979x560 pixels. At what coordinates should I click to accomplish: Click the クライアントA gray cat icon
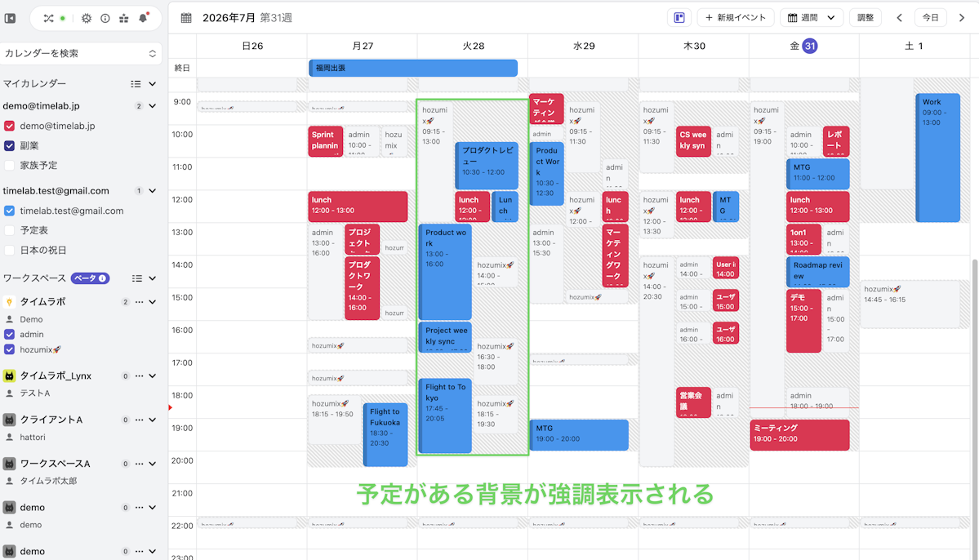[9, 420]
